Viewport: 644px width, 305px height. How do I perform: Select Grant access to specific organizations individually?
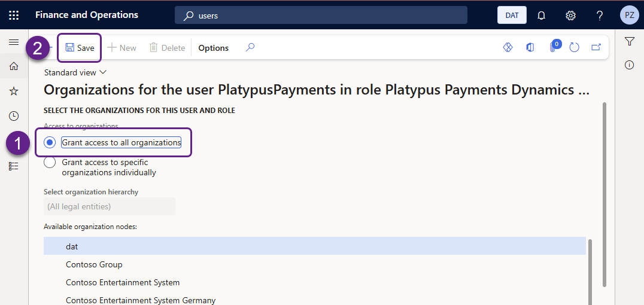[x=50, y=163]
